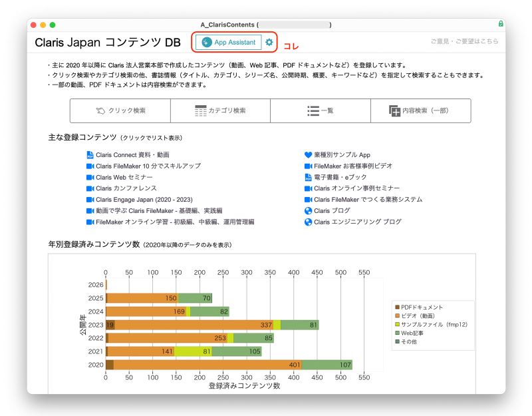This screenshot has height=416, width=532.
Task: Open the 内容検索(一部) tab
Action: point(420,111)
